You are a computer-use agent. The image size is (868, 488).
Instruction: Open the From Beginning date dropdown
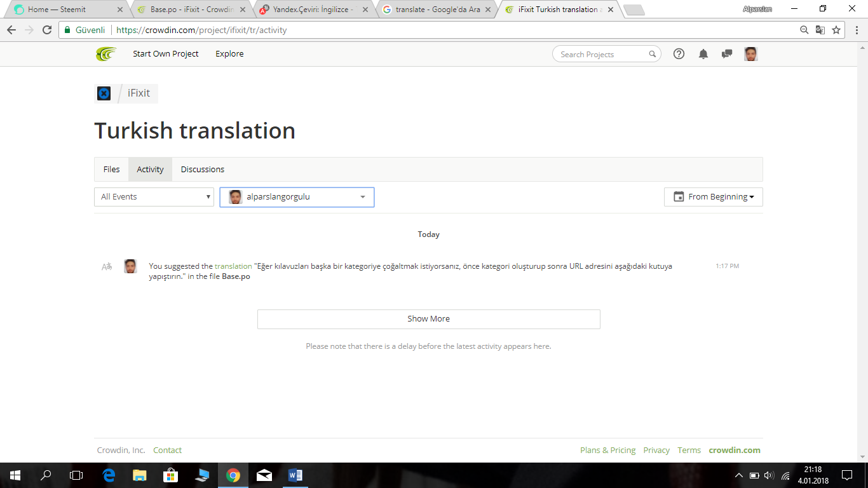[714, 197]
